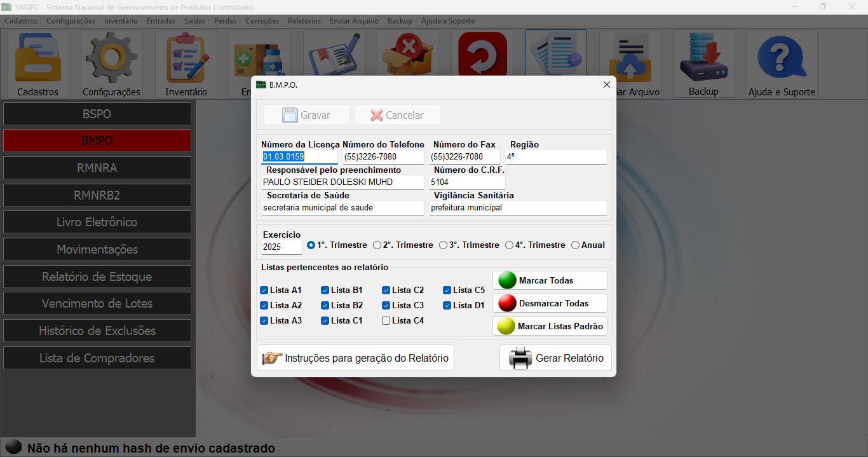Image resolution: width=868 pixels, height=457 pixels.
Task: Click the Gerar Relatório button
Action: (555, 358)
